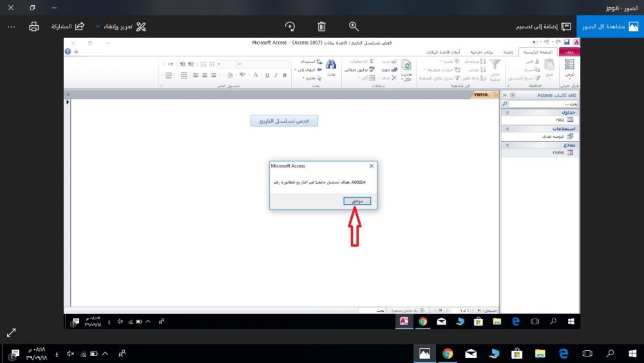Switch to the إنشاء (Create) ribbon tab

click(508, 52)
